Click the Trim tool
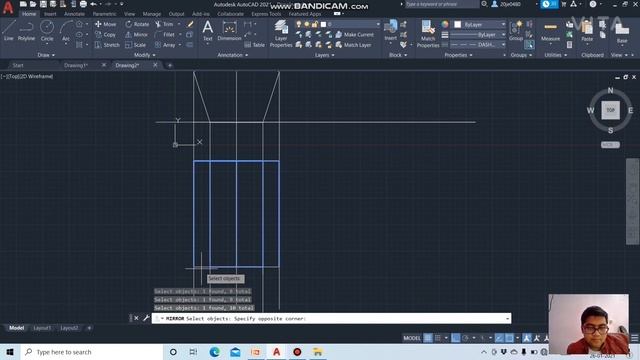640x360 pixels. (x=164, y=24)
